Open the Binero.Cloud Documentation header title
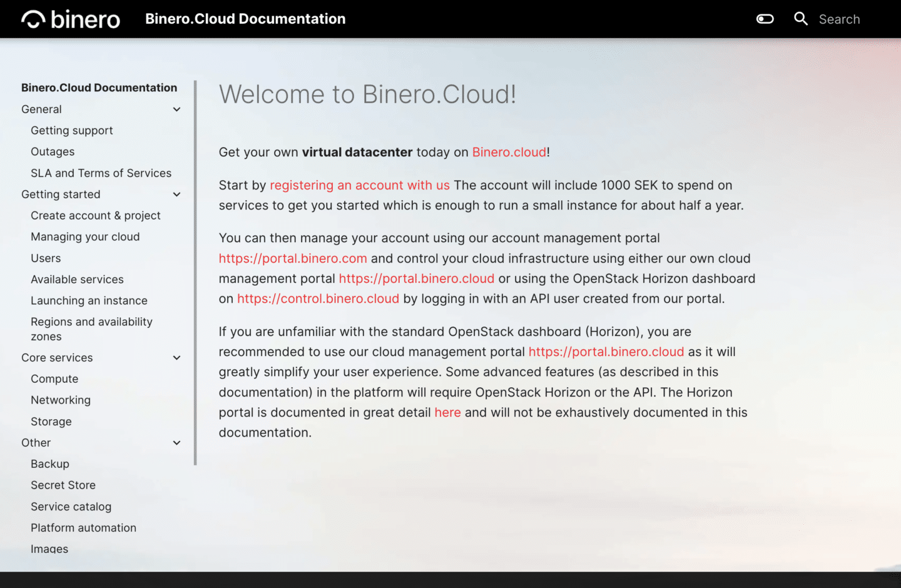 245,19
